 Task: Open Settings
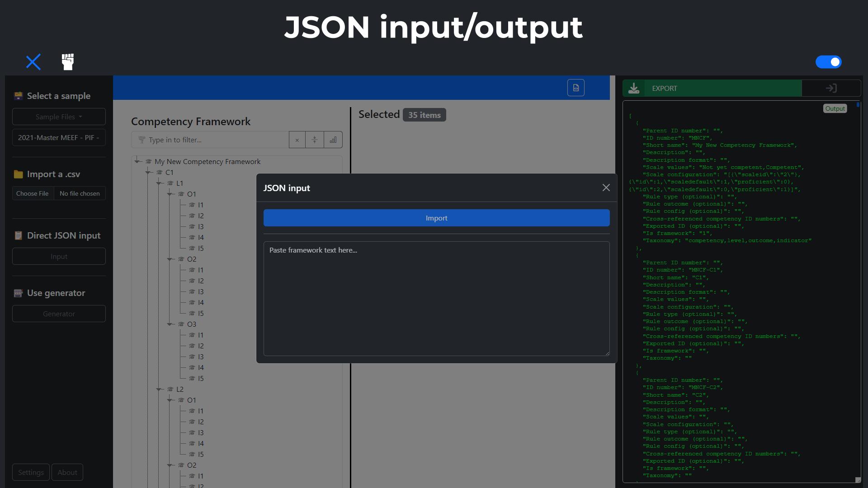[31, 472]
